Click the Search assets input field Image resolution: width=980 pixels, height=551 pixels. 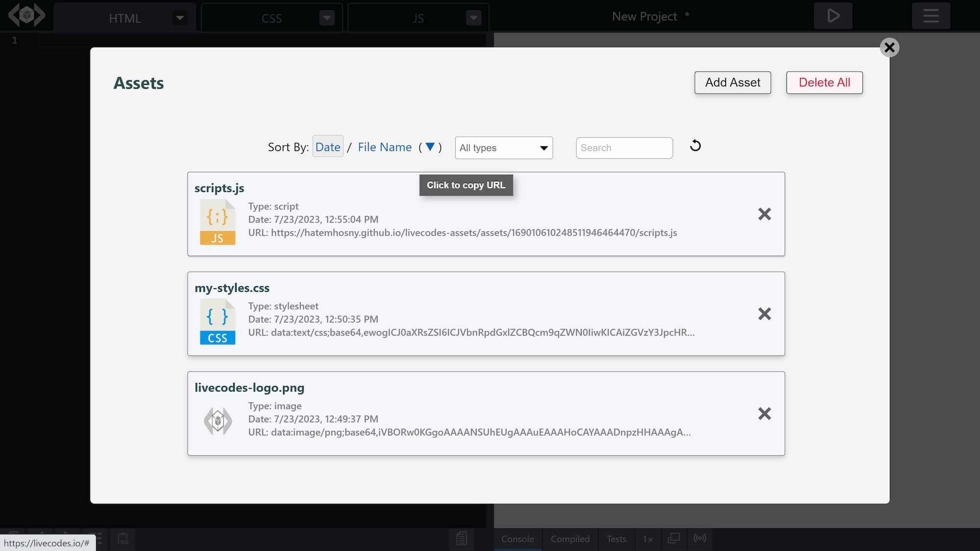[624, 147]
